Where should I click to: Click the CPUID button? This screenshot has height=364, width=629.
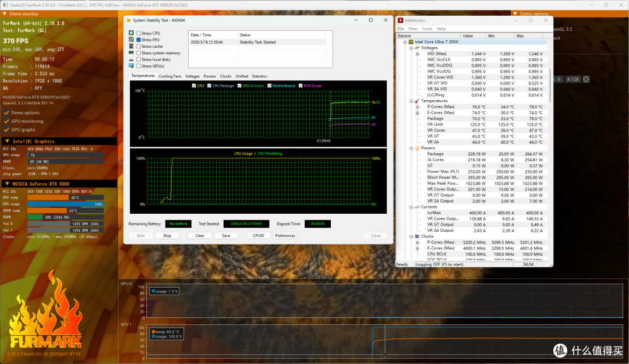[x=259, y=235]
